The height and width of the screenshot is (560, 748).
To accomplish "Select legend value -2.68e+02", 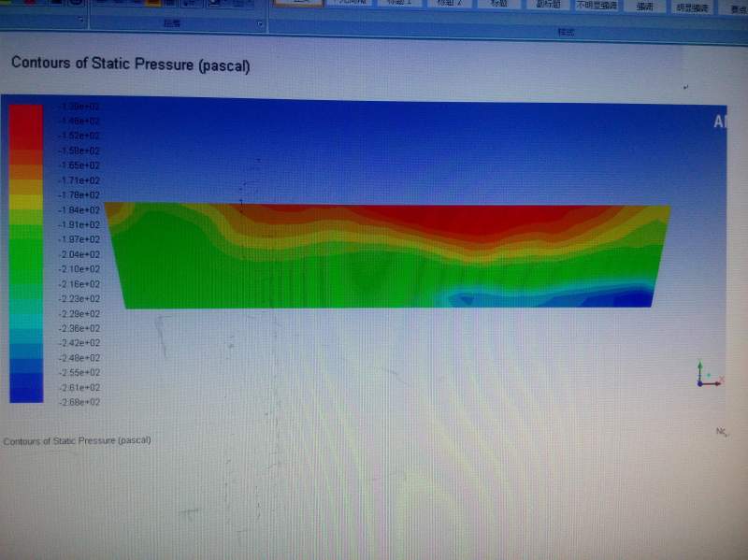I will click(x=79, y=402).
